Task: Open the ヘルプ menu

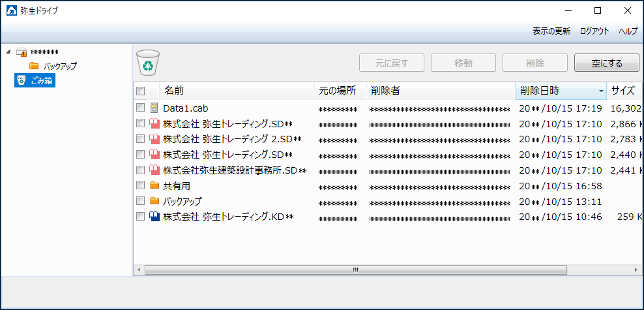Action: click(628, 31)
